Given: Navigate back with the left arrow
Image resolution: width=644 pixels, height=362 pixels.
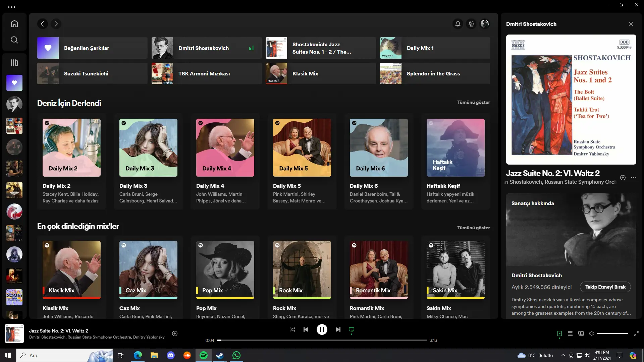Looking at the screenshot, I should (x=42, y=24).
